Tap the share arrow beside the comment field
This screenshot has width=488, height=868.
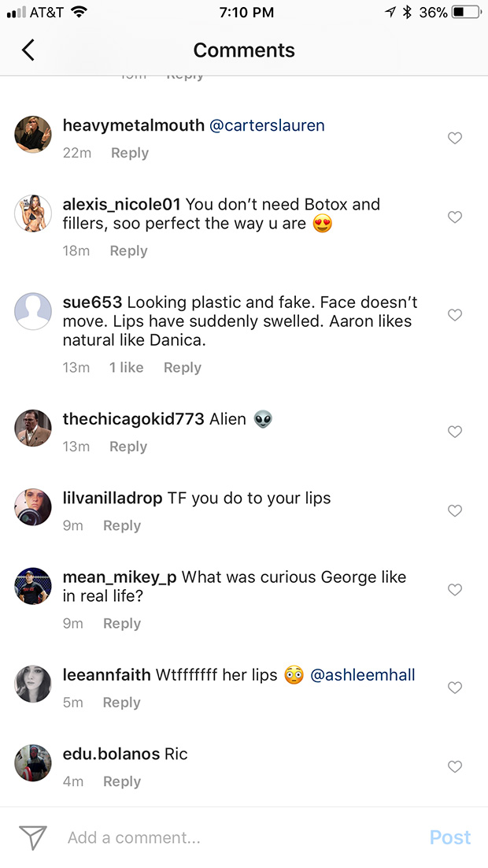(x=31, y=837)
